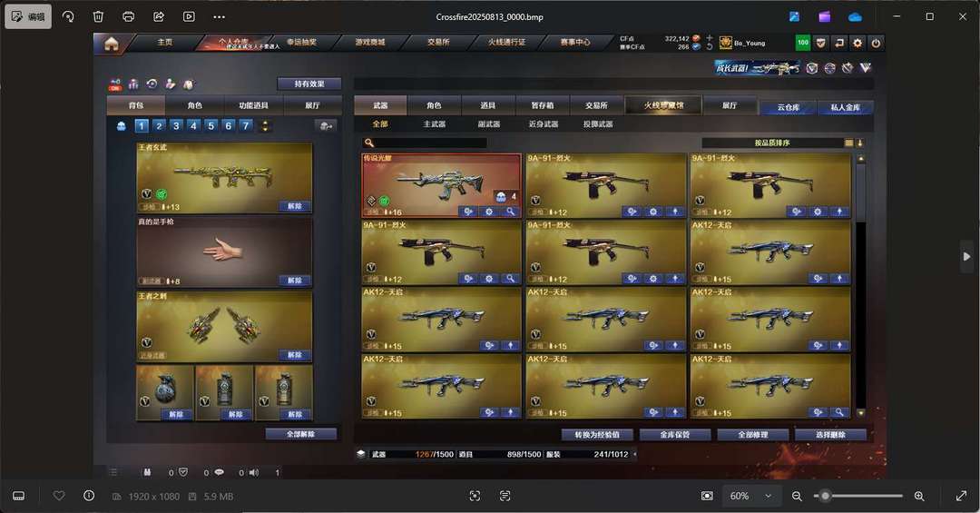Delete image using Photos trash icon
The height and width of the screenshot is (513, 980).
[x=98, y=17]
